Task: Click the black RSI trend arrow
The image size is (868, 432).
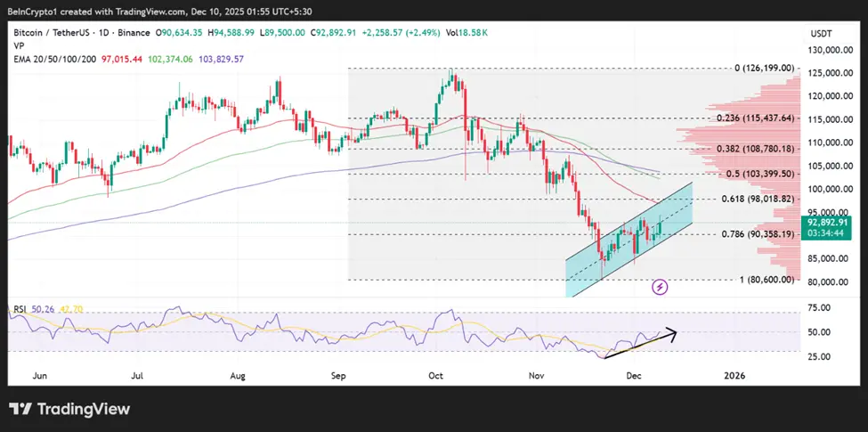Action: click(638, 345)
